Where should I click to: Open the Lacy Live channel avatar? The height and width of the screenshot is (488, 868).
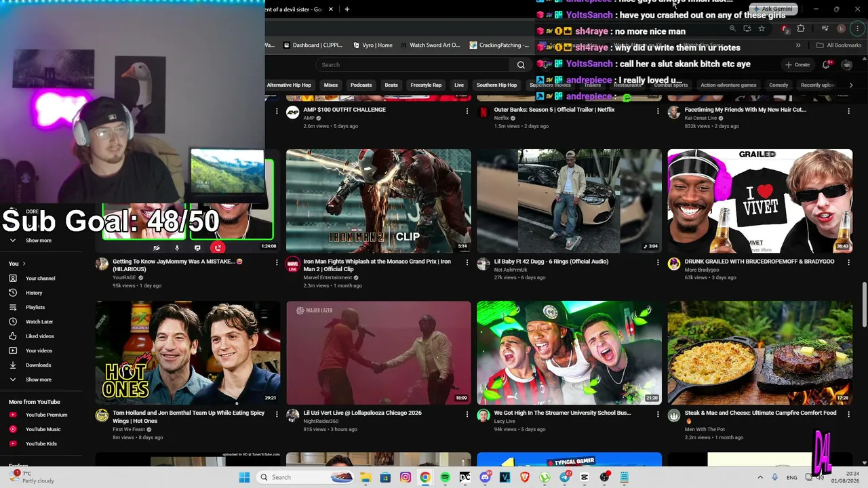coord(484,415)
